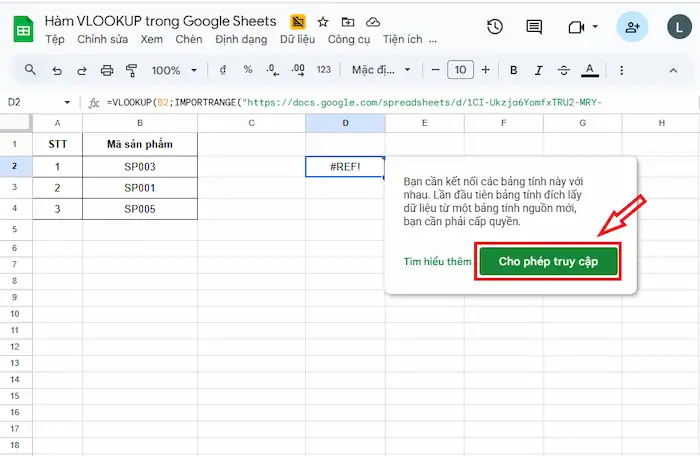Toggle strikethrough formatting
This screenshot has width=700, height=456.
565,70
